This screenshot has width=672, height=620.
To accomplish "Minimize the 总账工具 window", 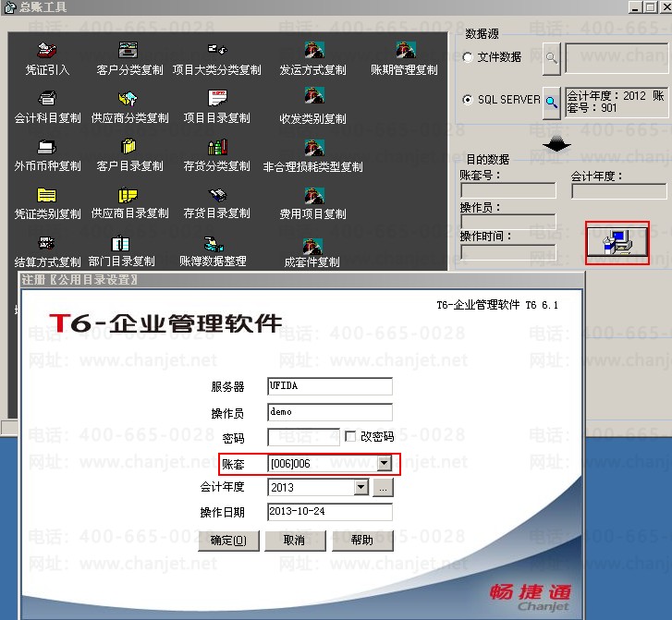I will pos(636,6).
